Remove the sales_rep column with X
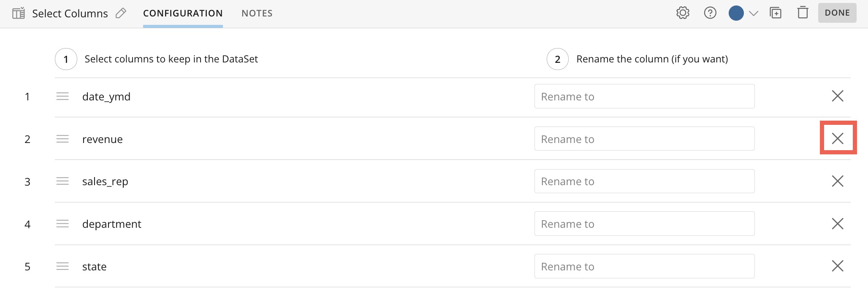The width and height of the screenshot is (868, 302). pos(838,181)
